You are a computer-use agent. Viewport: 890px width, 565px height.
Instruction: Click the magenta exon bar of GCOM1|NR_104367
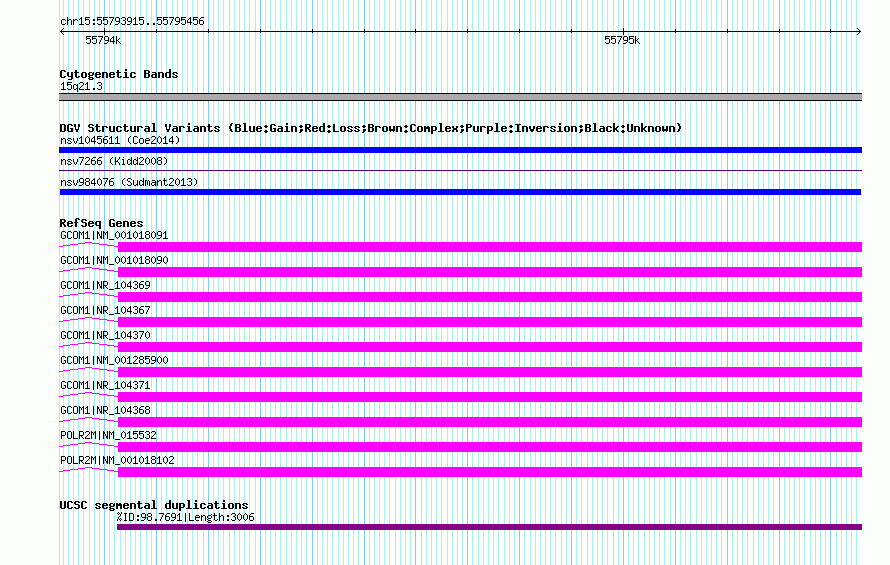(490, 322)
